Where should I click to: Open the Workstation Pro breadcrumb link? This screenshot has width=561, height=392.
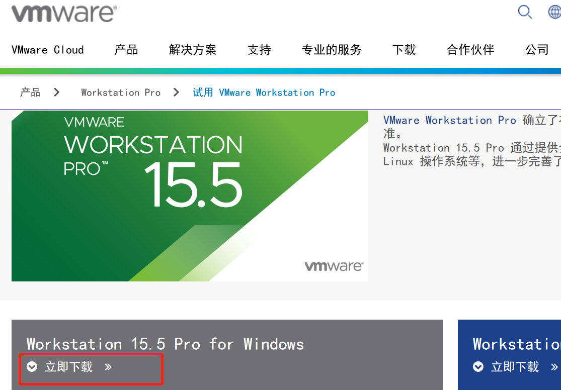[x=121, y=92]
